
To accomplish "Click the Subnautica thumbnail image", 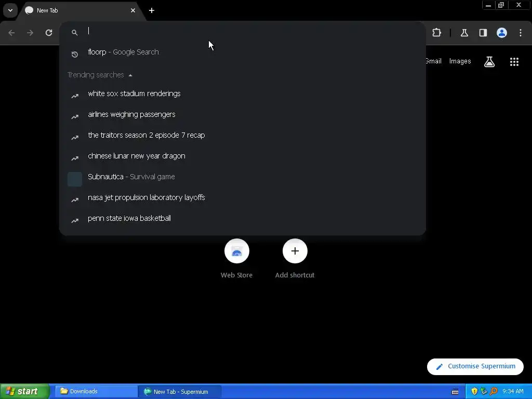I will (x=75, y=179).
